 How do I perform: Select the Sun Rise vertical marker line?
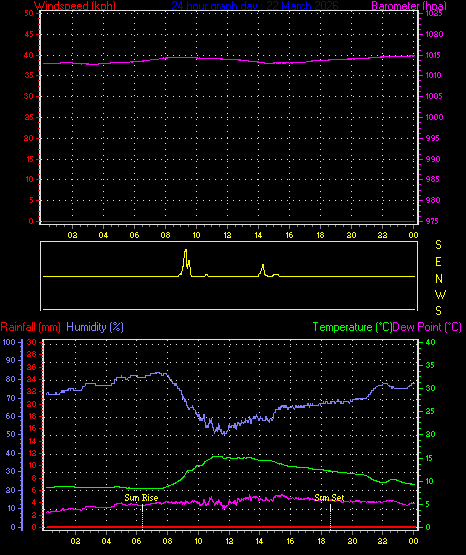tap(142, 516)
